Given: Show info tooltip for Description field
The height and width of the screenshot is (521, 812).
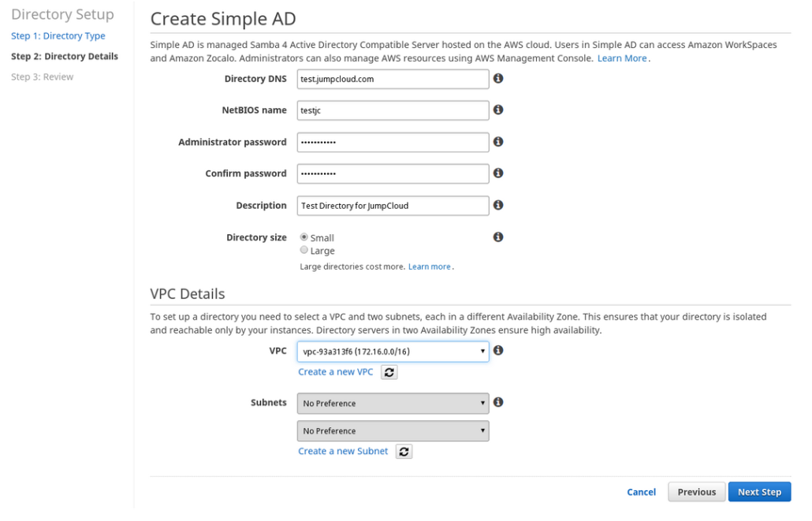Looking at the screenshot, I should coord(498,205).
